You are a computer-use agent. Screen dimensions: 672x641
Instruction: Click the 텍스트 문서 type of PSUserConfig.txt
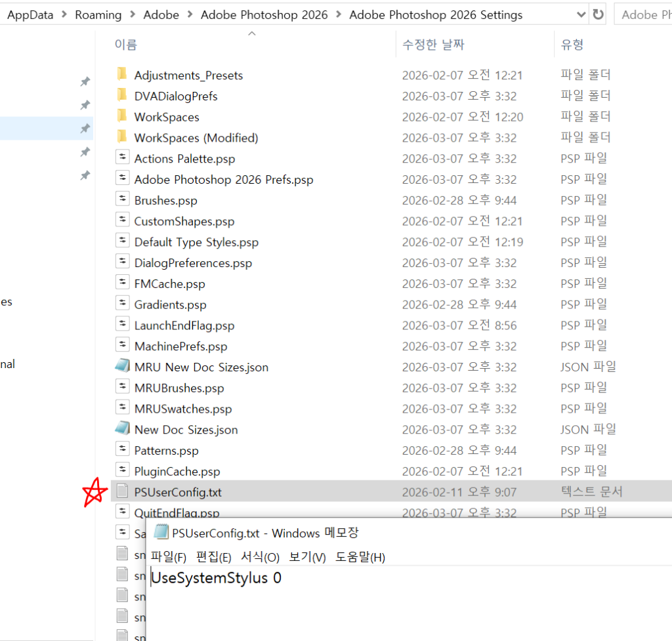pyautogui.click(x=591, y=492)
